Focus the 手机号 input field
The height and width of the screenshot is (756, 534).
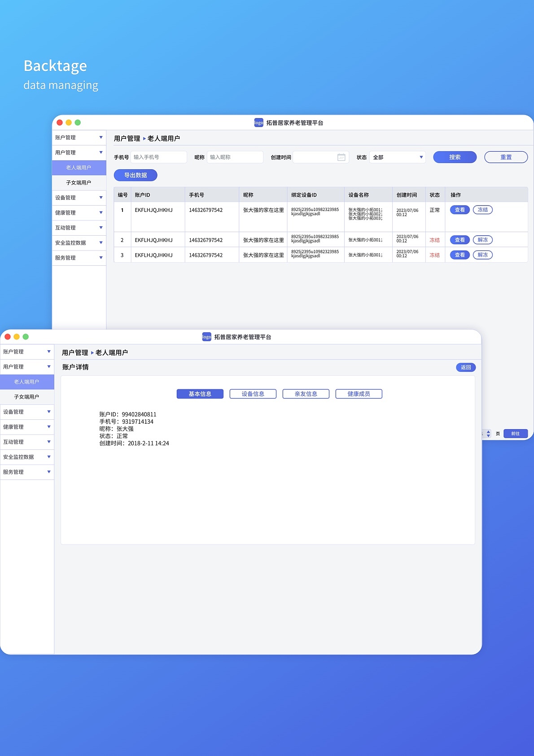159,157
